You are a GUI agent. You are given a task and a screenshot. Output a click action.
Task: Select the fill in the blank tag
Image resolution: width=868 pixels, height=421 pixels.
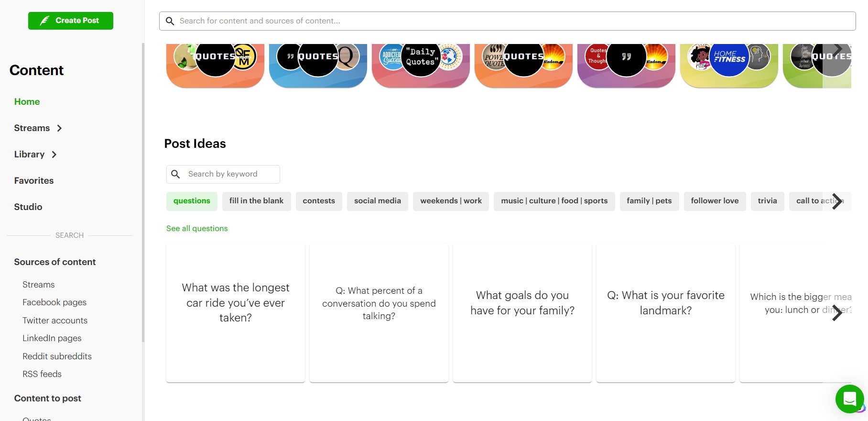[x=256, y=201]
